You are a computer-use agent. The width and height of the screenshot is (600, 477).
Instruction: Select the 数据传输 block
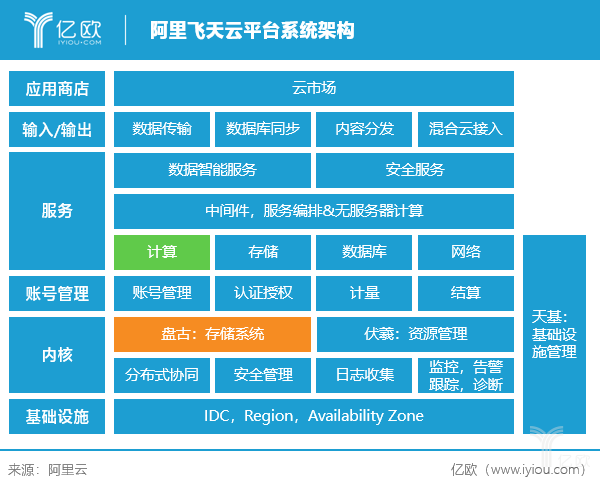click(162, 129)
